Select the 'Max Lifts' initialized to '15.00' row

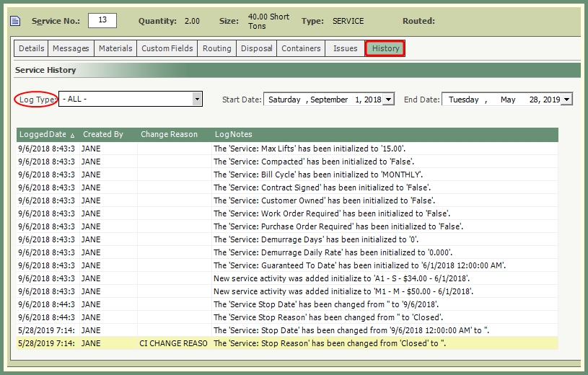(287, 149)
